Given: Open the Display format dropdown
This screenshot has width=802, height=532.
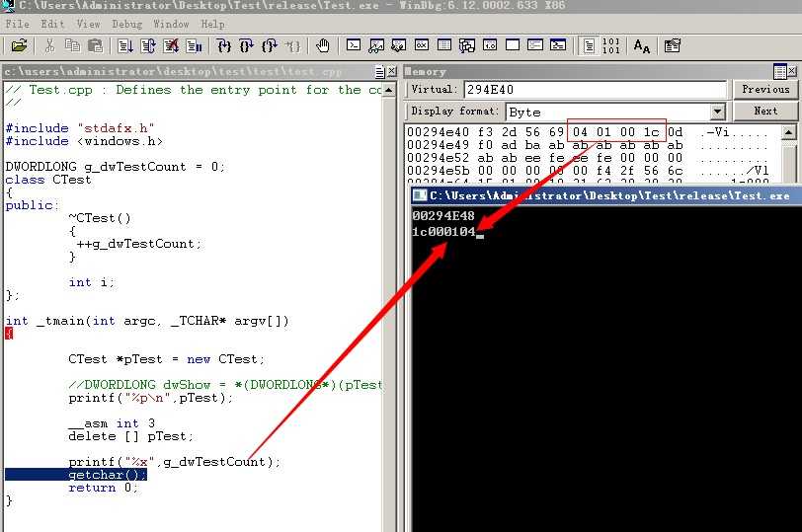Looking at the screenshot, I should click(x=718, y=112).
